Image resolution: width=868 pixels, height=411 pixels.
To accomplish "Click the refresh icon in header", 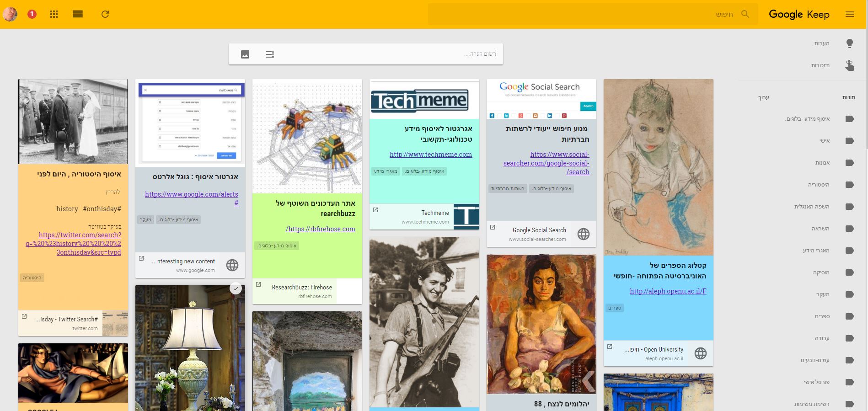I will pyautogui.click(x=105, y=14).
